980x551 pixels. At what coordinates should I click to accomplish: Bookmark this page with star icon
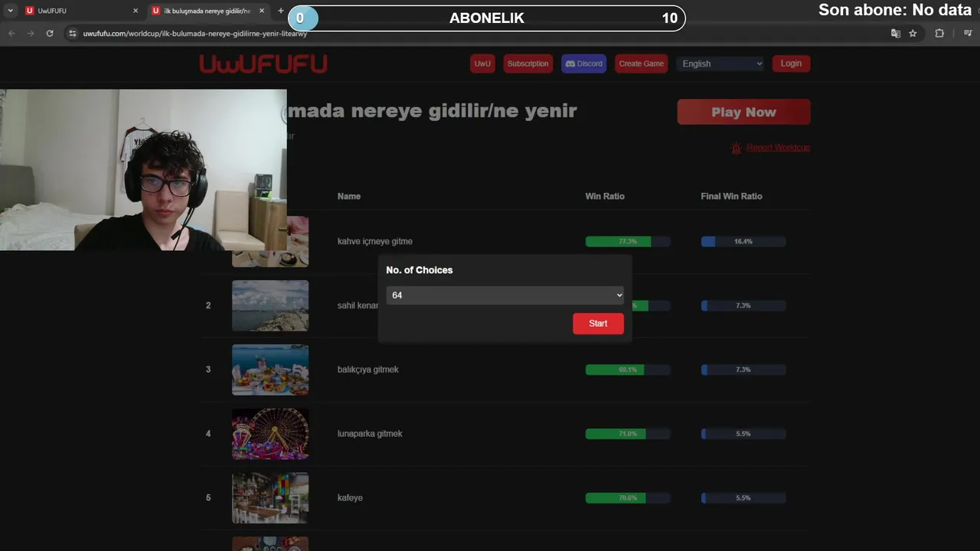coord(913,34)
